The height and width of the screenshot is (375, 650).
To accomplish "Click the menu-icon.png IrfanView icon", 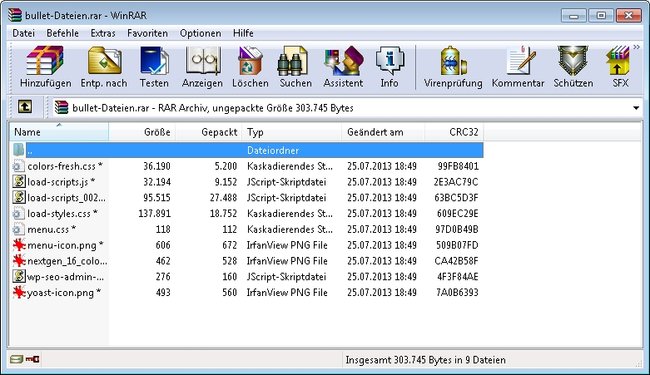I will (19, 245).
